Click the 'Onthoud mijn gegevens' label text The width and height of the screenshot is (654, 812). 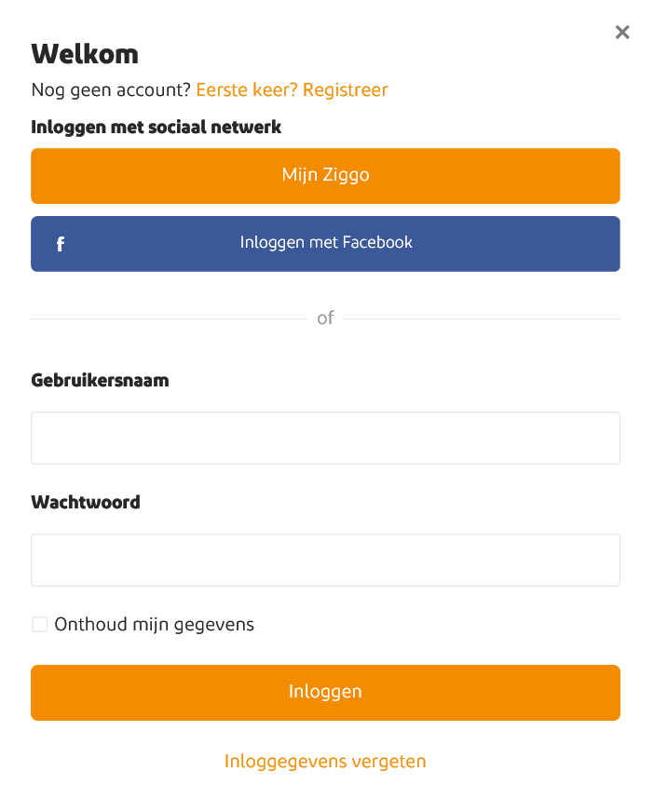155,625
